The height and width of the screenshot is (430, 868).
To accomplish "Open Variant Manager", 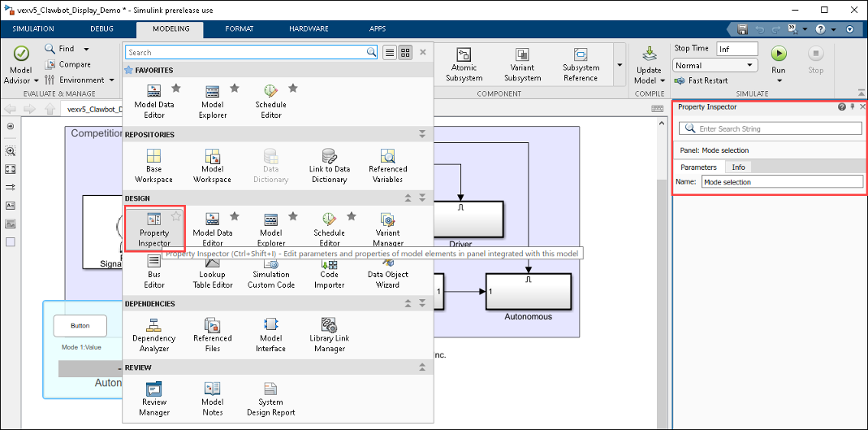I will click(388, 229).
